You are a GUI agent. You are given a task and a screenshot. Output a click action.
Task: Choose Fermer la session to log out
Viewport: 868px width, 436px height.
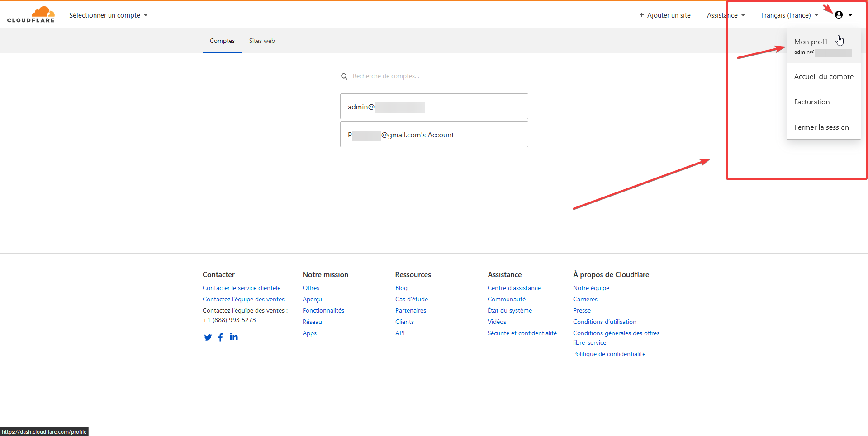[821, 127]
